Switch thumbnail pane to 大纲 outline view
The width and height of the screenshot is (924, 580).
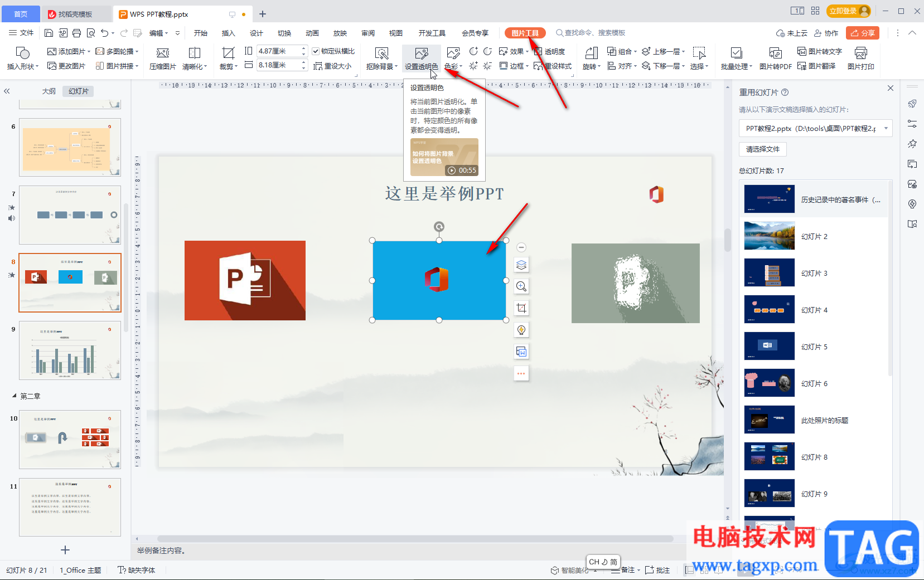click(x=49, y=91)
